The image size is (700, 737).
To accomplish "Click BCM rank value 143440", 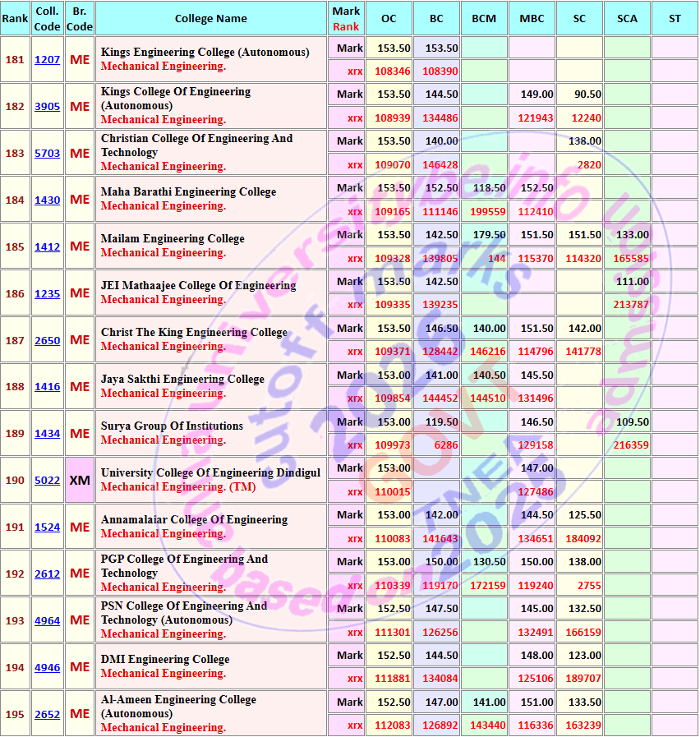I will coord(488,725).
